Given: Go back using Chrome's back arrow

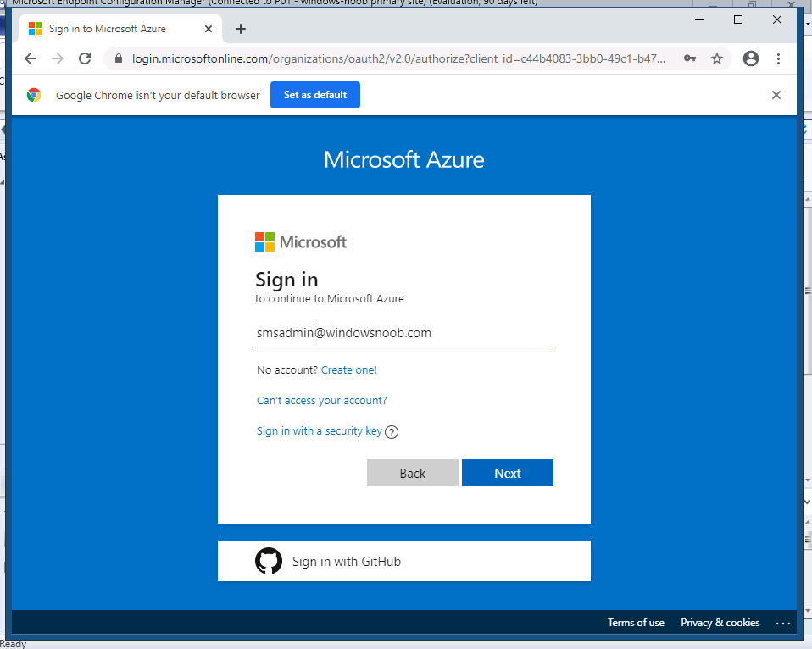Looking at the screenshot, I should 31,58.
